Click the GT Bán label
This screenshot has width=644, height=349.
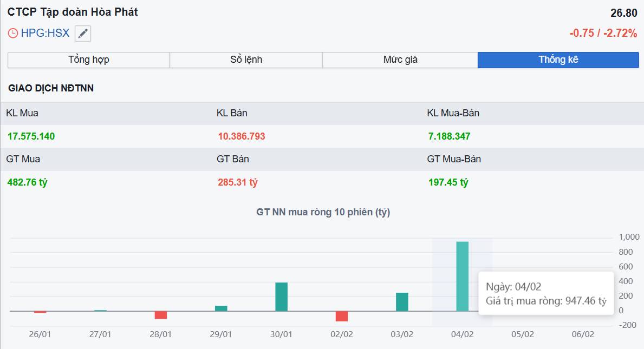click(233, 159)
